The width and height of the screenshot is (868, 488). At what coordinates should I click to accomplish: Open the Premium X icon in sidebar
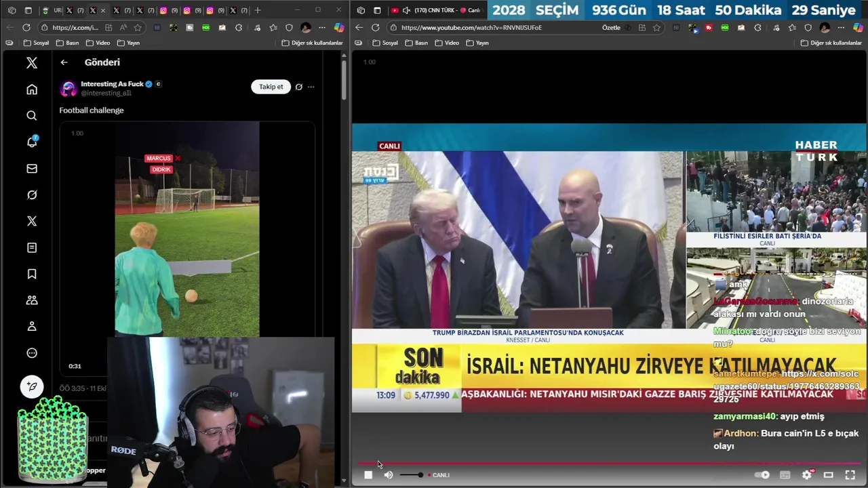32,221
